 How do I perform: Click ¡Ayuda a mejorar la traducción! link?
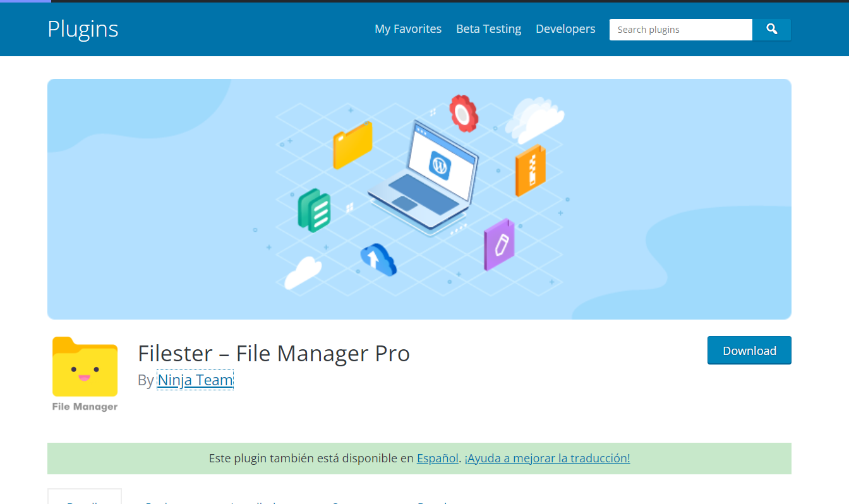pyautogui.click(x=547, y=459)
